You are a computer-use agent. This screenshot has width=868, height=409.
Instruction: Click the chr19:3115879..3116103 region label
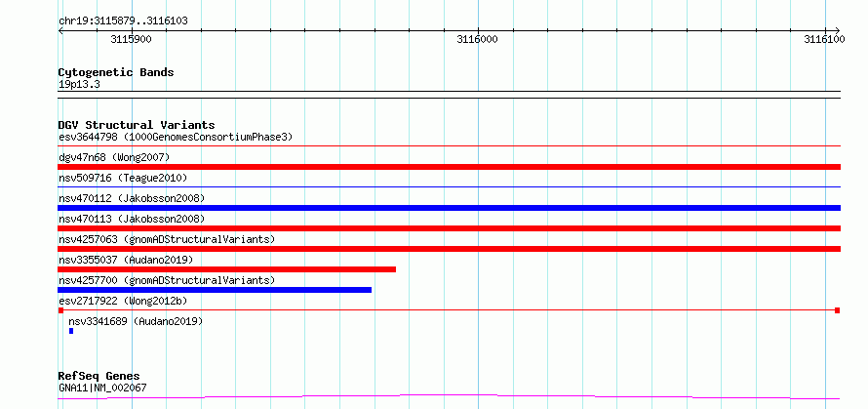(x=123, y=21)
